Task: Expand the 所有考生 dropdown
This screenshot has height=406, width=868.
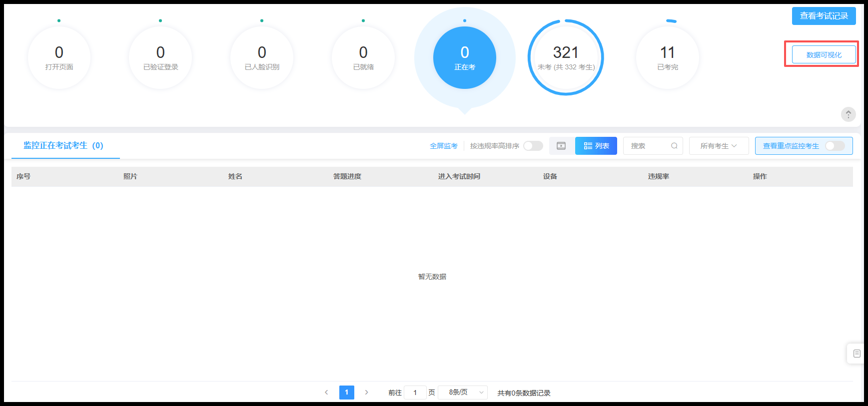Action: coord(719,146)
